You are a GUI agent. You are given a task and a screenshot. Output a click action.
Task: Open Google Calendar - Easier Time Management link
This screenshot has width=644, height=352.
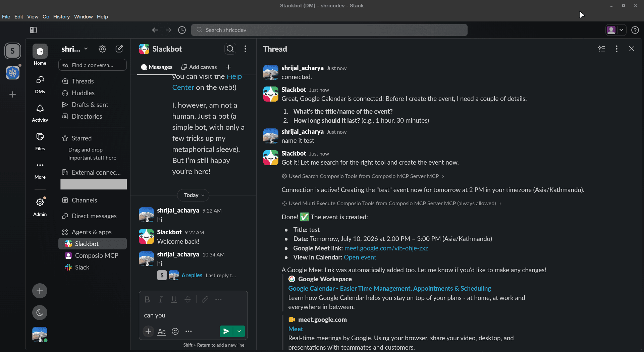click(389, 288)
